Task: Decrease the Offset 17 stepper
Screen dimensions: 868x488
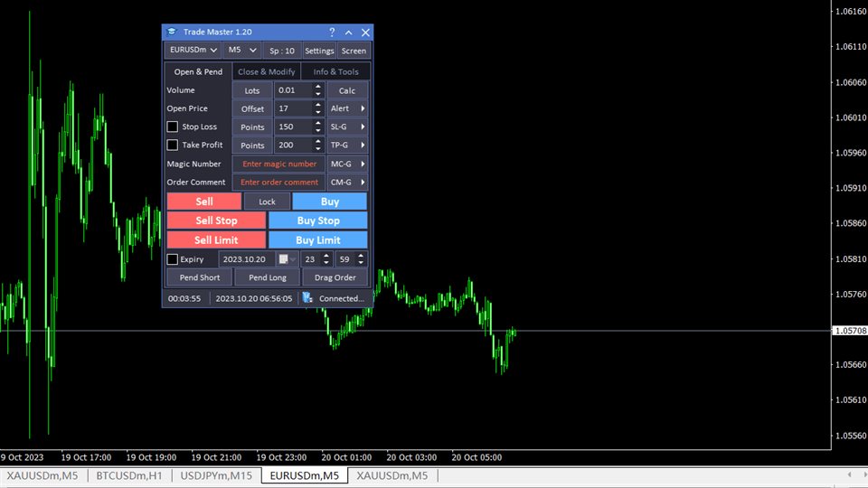Action: [x=317, y=112]
